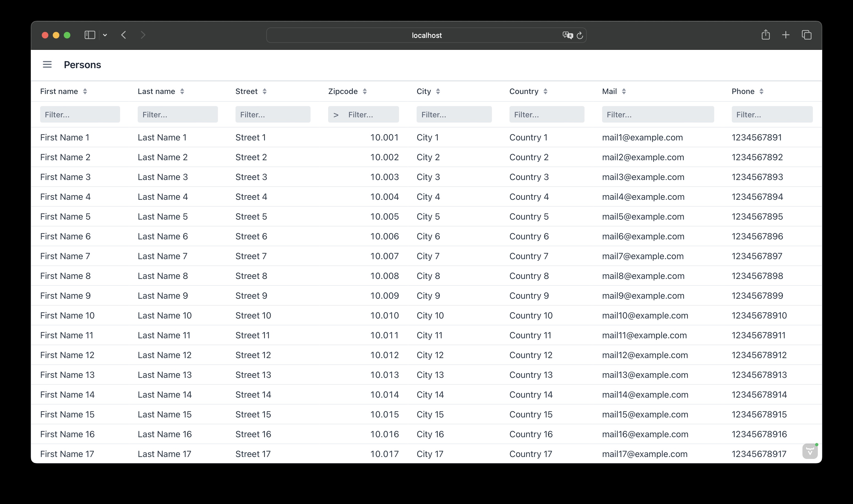Focus the localhost address bar

(x=426, y=35)
